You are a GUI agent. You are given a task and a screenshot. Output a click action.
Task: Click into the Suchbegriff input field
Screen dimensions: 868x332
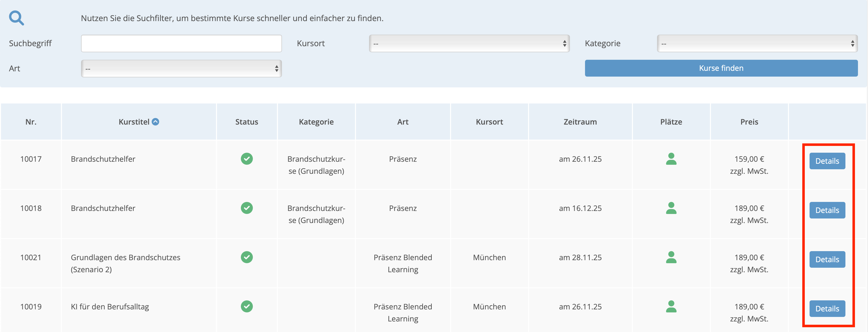pos(181,43)
